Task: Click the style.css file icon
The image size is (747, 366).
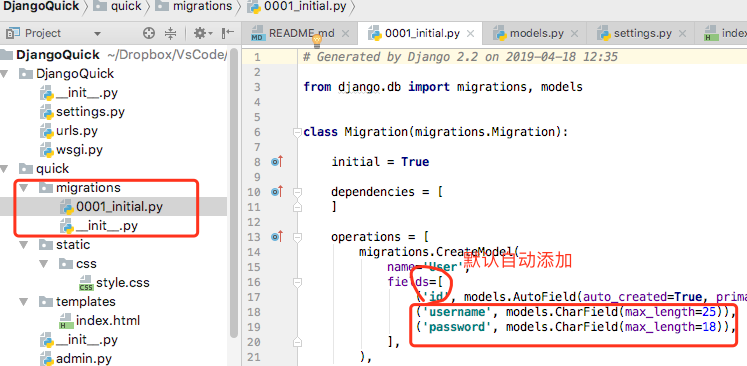Action: [x=86, y=283]
